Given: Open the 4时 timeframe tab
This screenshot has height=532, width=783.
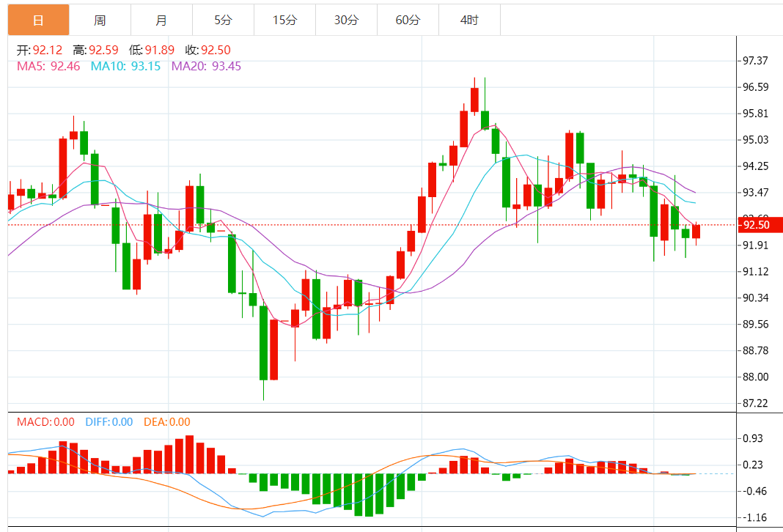Looking at the screenshot, I should click(469, 20).
